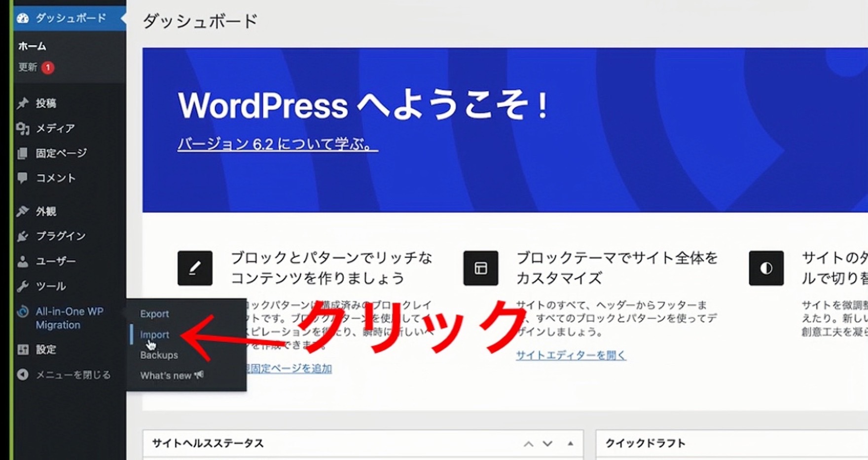Follow the サイトエディターを開く link
Screen dimensions: 868x460
click(571, 355)
